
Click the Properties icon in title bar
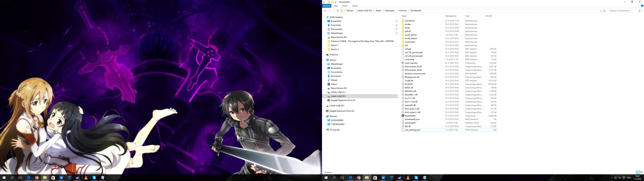coord(329,2)
